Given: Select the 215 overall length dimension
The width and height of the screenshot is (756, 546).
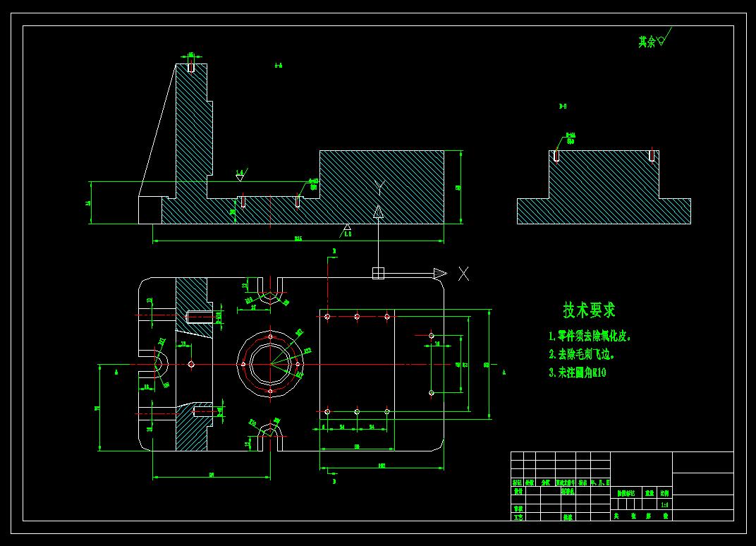Looking at the screenshot, I should click(298, 238).
